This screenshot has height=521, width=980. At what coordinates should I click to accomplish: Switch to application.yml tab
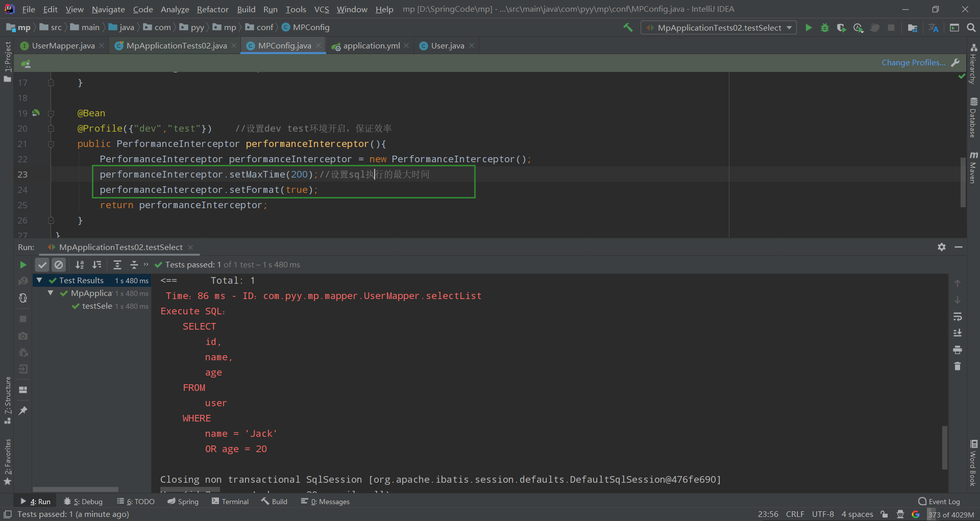coord(371,46)
